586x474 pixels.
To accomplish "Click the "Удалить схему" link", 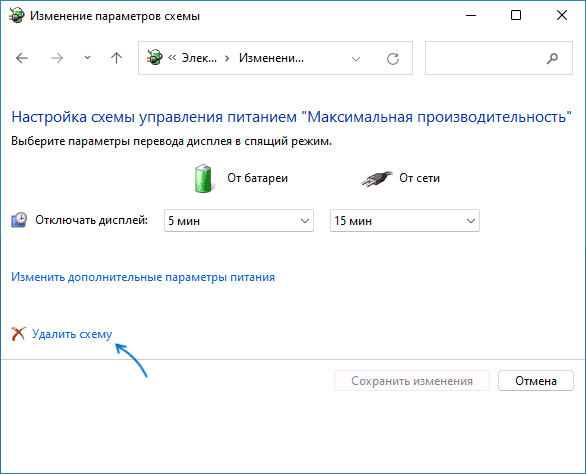I will (x=72, y=334).
